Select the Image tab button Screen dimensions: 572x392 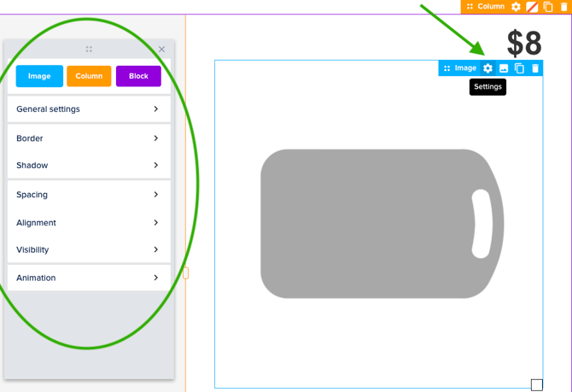pos(39,76)
